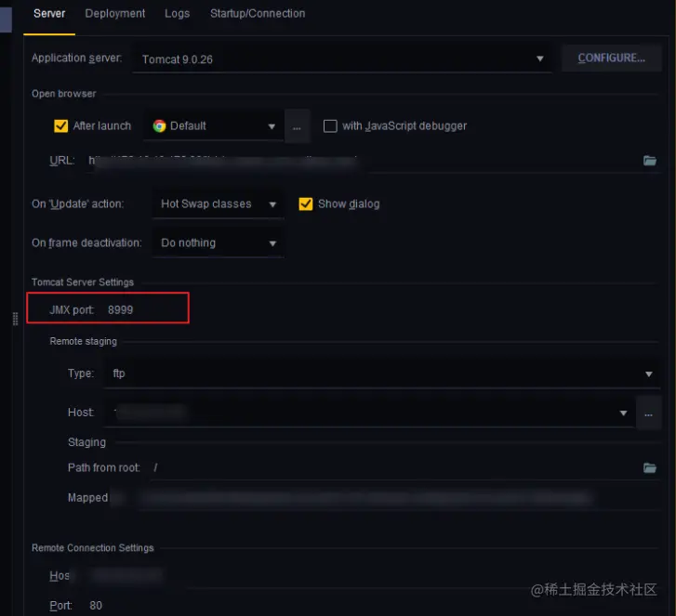Open the Remote staging Type dropdown
Screen dimensions: 676x616
[x=382, y=374]
